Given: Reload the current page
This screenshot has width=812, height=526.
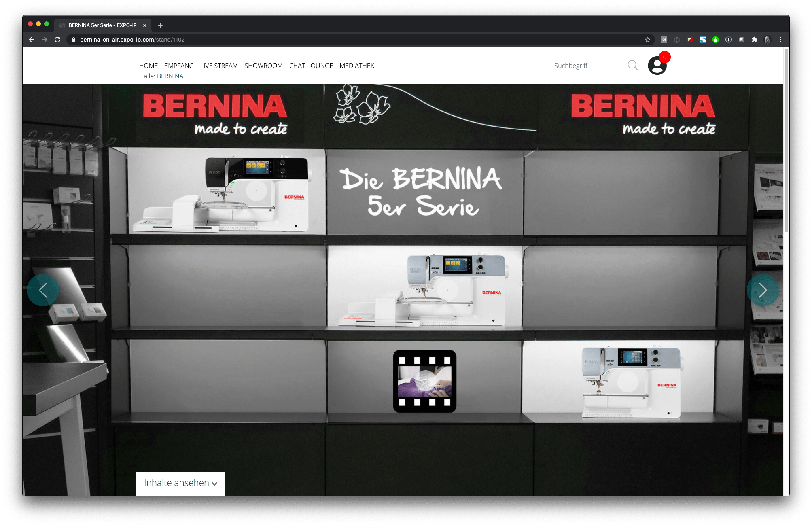Looking at the screenshot, I should (57, 40).
